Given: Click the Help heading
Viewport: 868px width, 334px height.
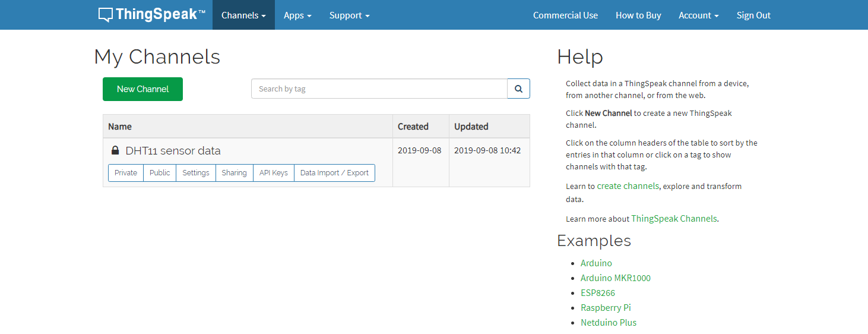Looking at the screenshot, I should pyautogui.click(x=580, y=57).
